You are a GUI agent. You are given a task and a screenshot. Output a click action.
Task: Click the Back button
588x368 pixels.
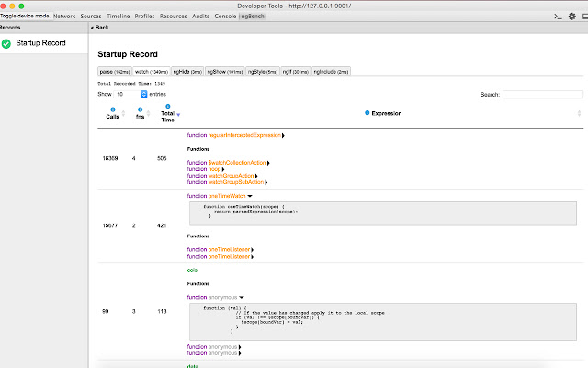pyautogui.click(x=100, y=28)
